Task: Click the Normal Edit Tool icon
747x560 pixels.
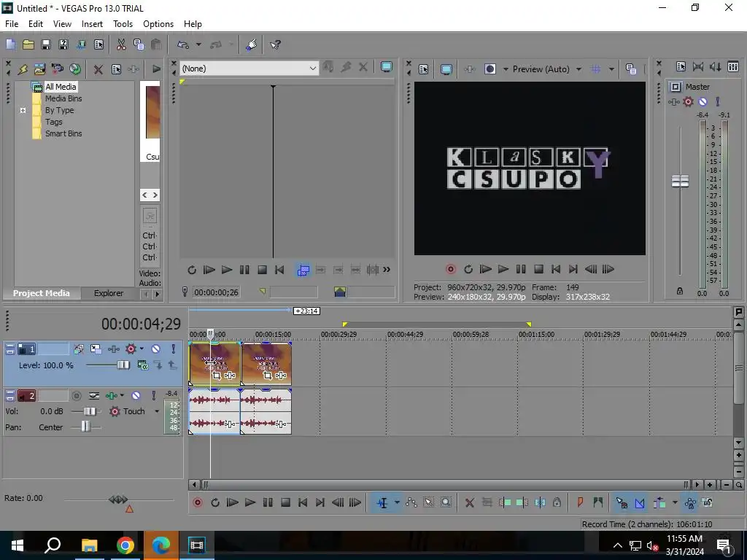Action: pos(382,503)
